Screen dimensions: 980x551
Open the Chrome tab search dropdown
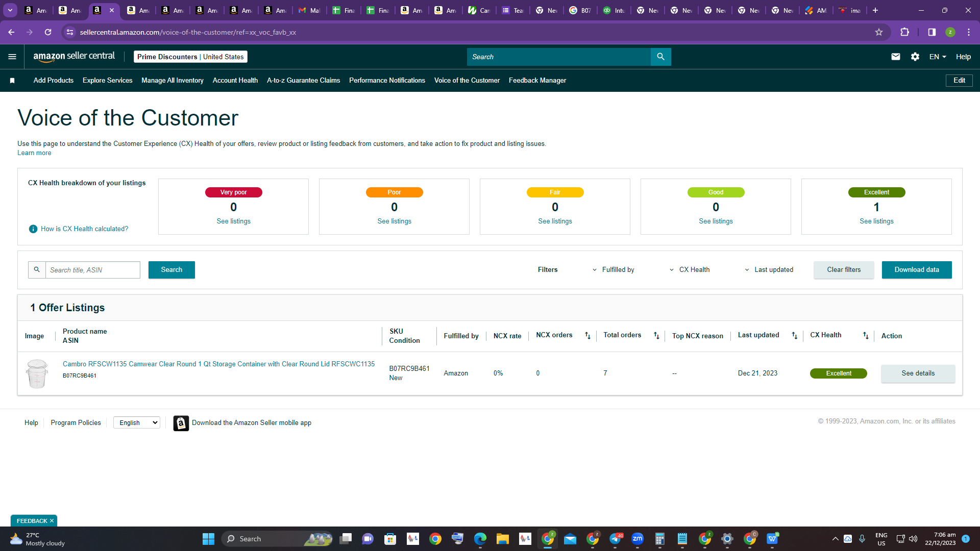point(10,10)
